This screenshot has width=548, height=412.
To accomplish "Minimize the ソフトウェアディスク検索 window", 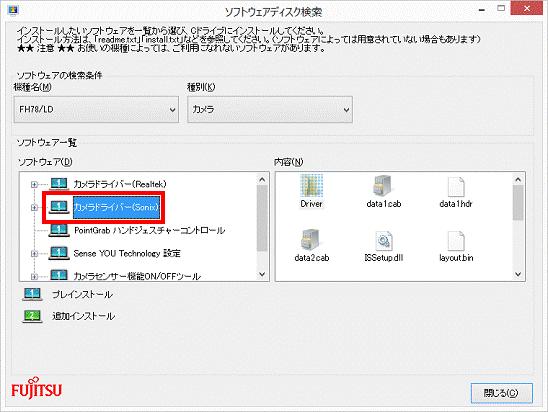I will 482,9.
